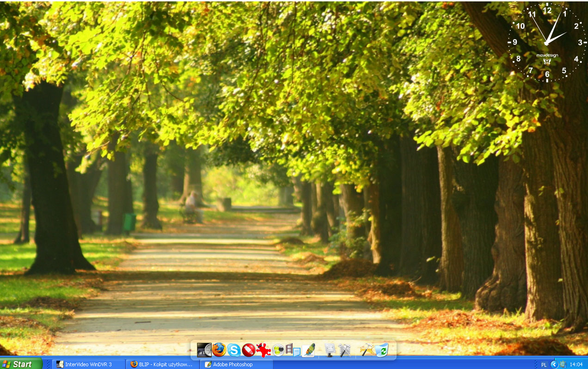
Task: Open the Start menu
Action: click(21, 364)
